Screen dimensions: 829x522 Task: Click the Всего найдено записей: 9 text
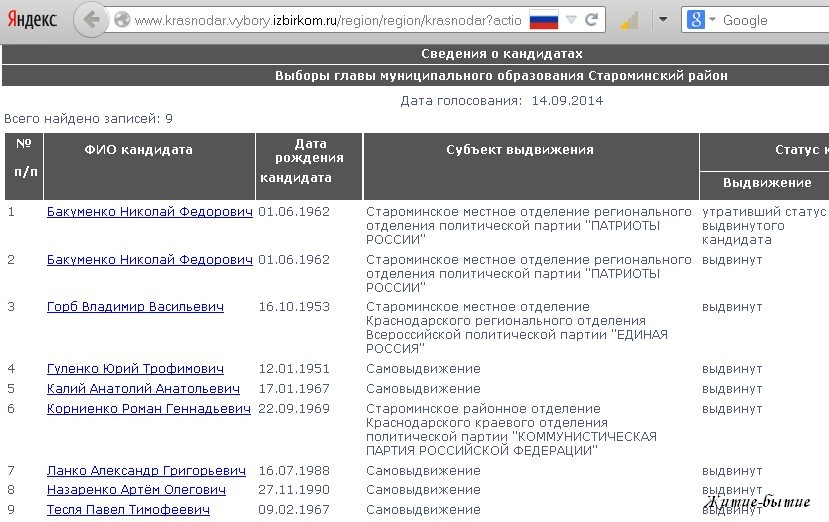point(88,118)
